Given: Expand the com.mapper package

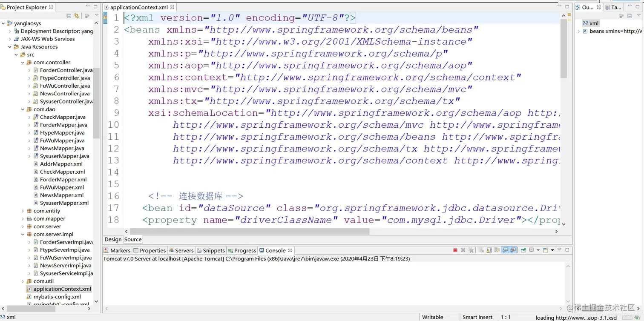Looking at the screenshot, I should point(23,219).
